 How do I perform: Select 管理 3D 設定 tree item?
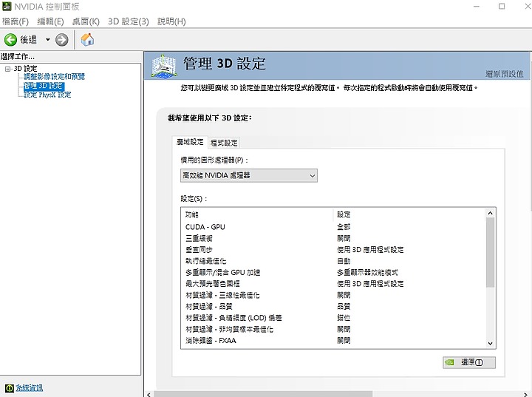(44, 86)
